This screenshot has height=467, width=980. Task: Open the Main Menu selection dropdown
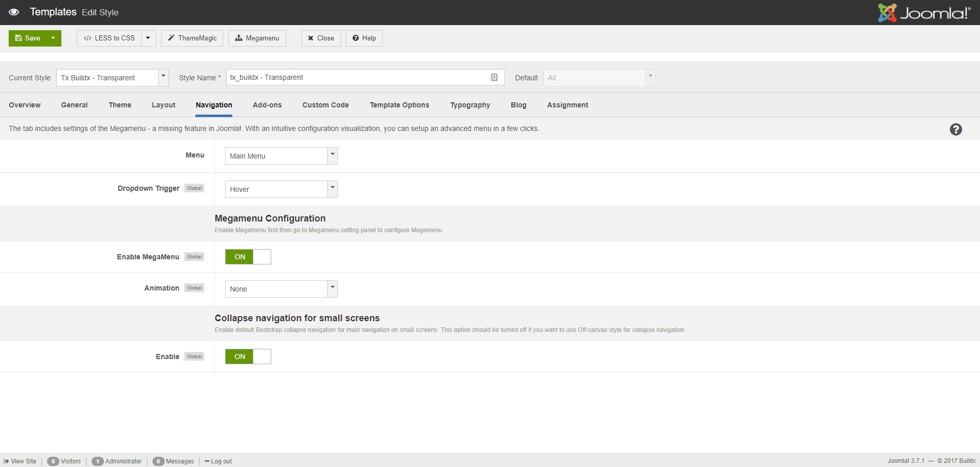(280, 155)
